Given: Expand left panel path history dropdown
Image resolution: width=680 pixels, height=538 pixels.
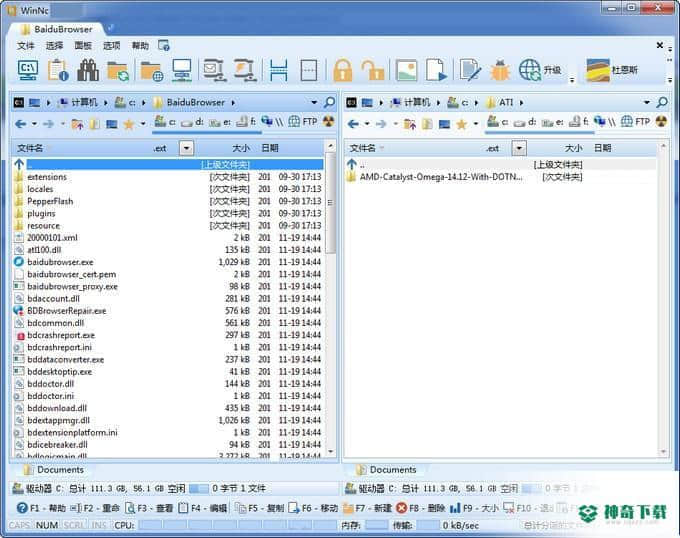Looking at the screenshot, I should click(314, 103).
